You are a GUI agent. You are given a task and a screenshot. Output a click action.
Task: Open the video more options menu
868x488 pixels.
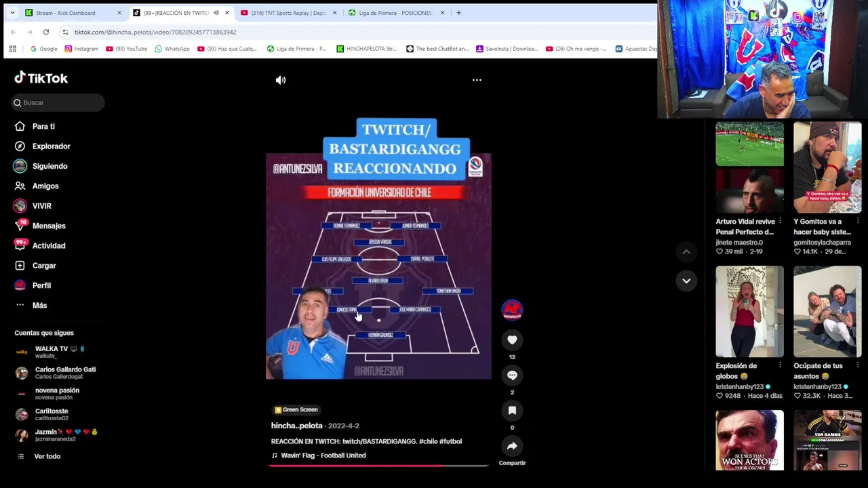pos(477,80)
